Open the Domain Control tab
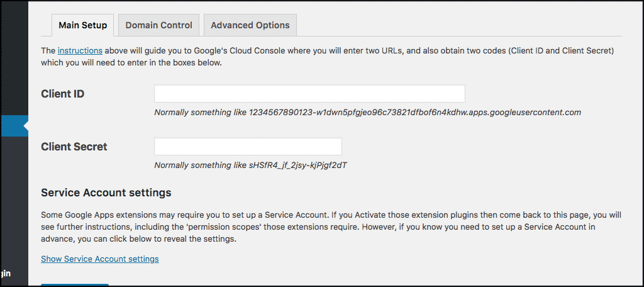The width and height of the screenshot is (644, 287). pyautogui.click(x=158, y=25)
